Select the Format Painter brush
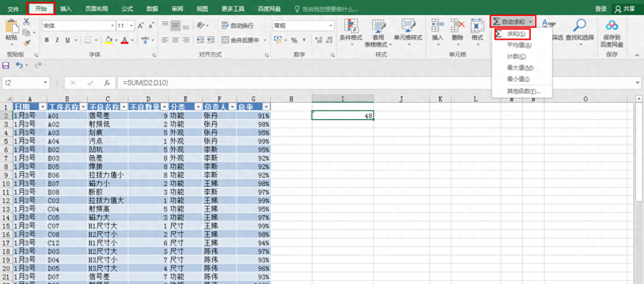 [26, 43]
